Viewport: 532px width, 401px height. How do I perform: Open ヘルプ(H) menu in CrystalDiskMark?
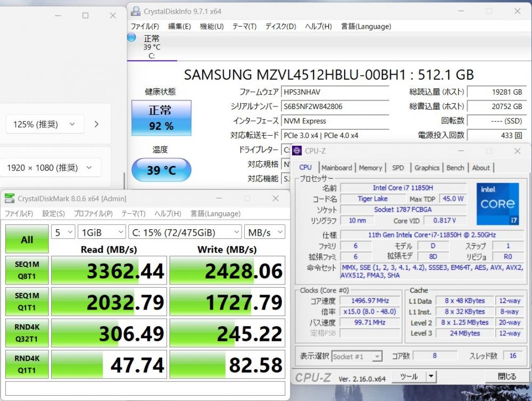[168, 213]
